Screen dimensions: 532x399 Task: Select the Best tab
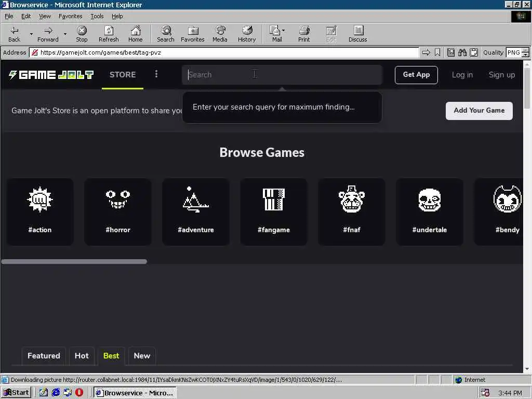pyautogui.click(x=111, y=356)
